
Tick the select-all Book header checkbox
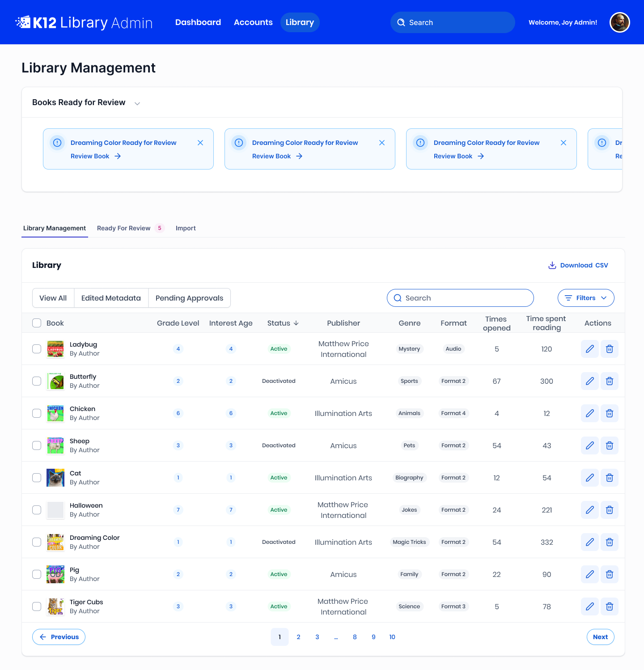click(37, 323)
